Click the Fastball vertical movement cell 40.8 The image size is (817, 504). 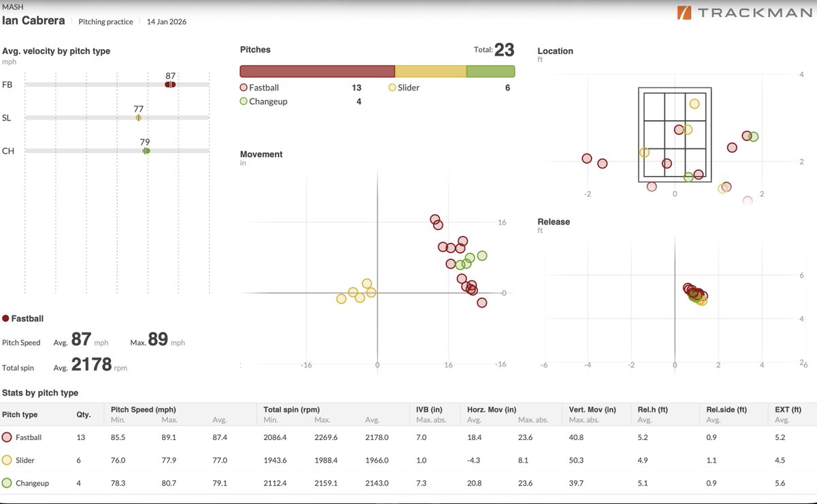click(x=577, y=437)
